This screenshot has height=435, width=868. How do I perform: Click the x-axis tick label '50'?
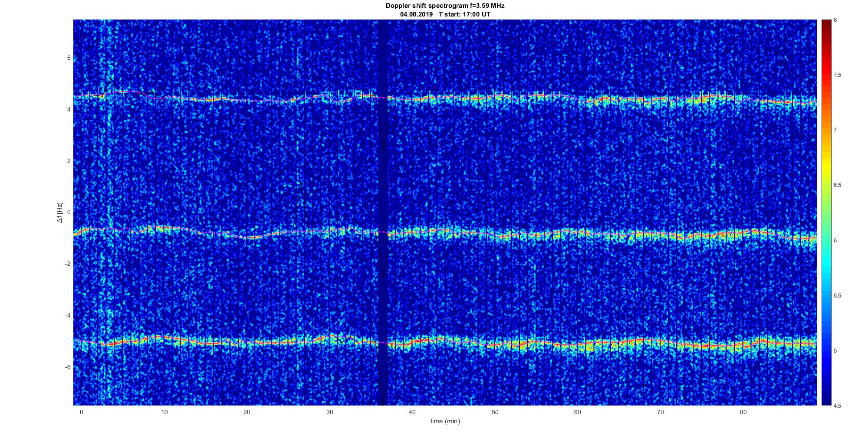coord(495,412)
